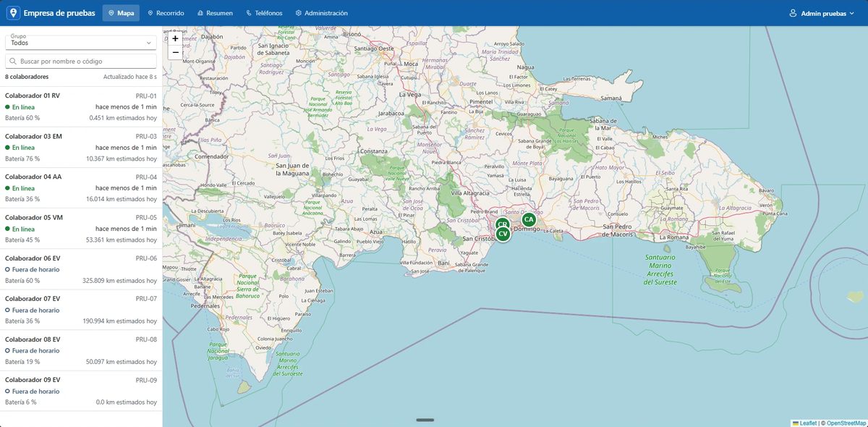This screenshot has height=427, width=868.
Task: Click the 325.809 km estimados hoy value
Action: point(119,280)
